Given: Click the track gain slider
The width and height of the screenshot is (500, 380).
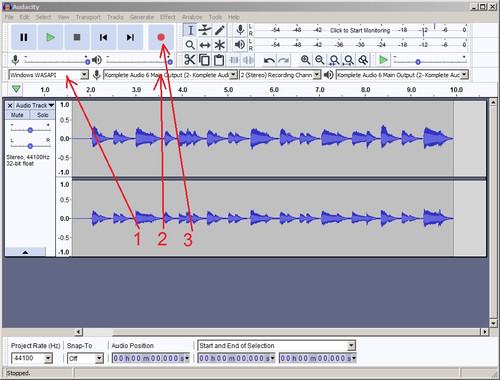Looking at the screenshot, I should click(30, 130).
